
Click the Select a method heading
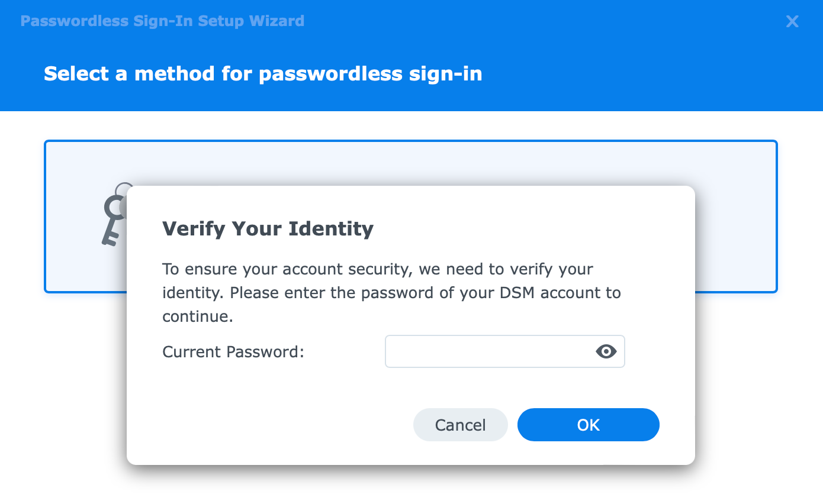263,74
